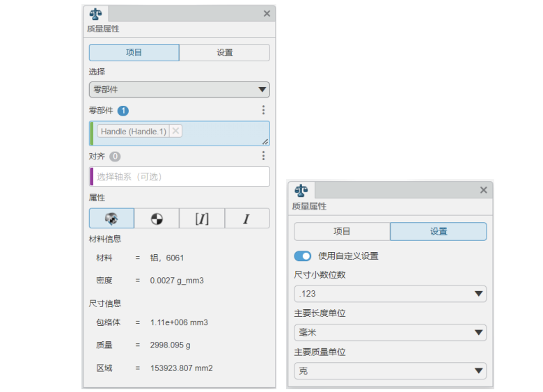This screenshot has height=392, width=543.
Task: Expand the 选择 dropdown showing 零部件
Action: click(x=179, y=90)
